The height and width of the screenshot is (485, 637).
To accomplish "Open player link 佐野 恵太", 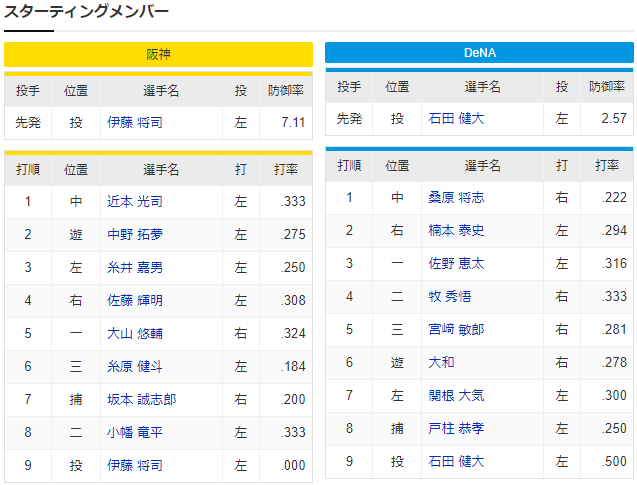I will click(x=456, y=263).
